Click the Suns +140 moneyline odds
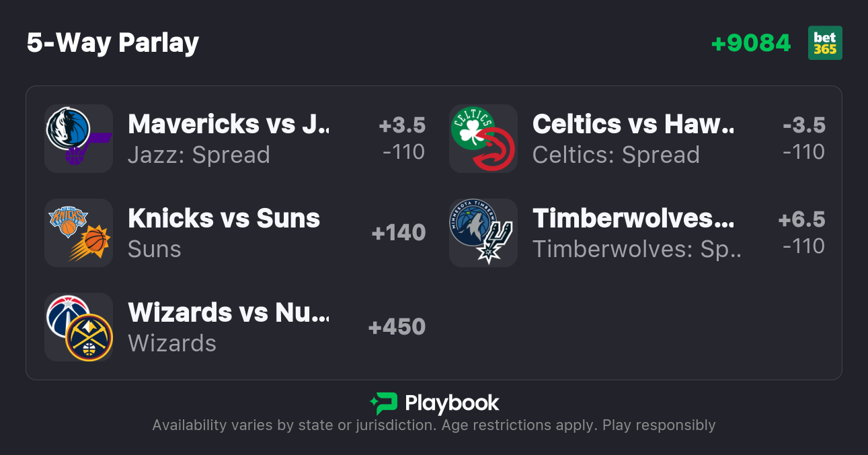 (x=398, y=233)
